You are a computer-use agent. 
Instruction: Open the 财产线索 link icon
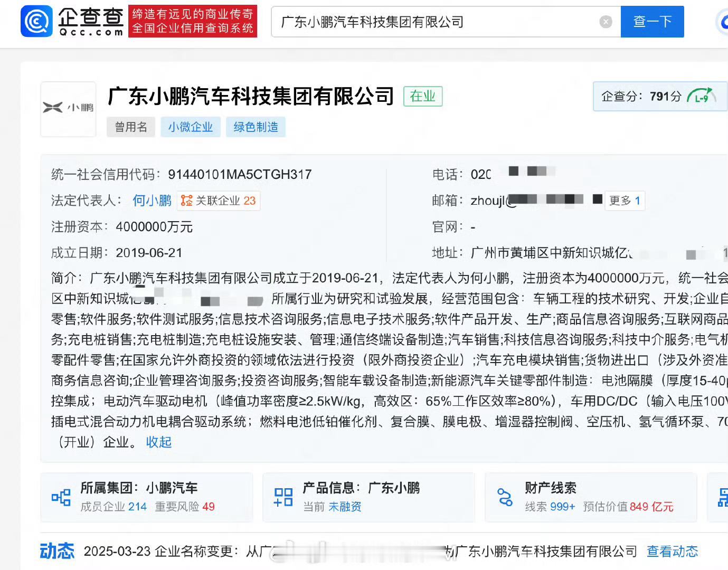click(505, 497)
